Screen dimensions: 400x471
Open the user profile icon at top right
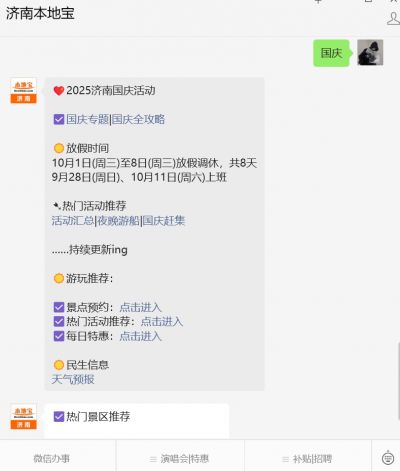coord(394,18)
